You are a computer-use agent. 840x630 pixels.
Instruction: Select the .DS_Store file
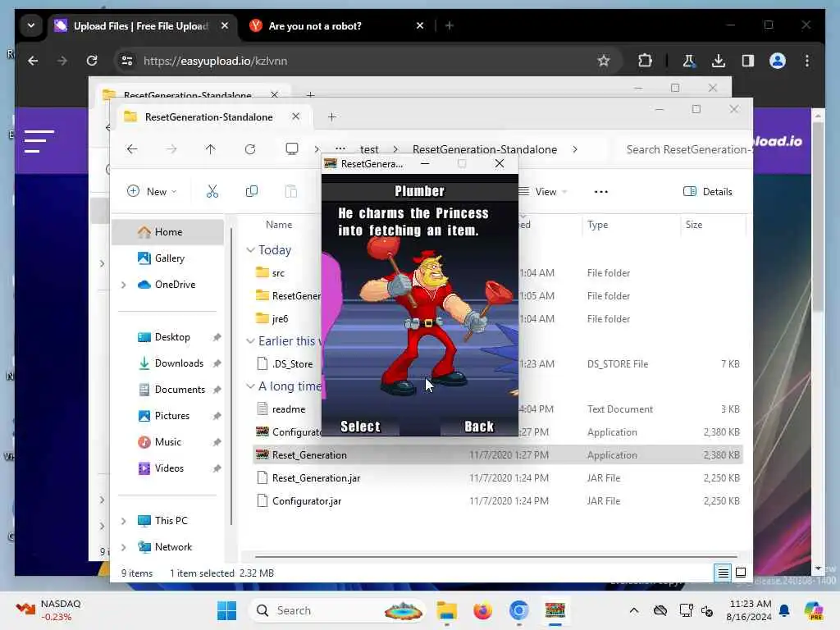[292, 364]
